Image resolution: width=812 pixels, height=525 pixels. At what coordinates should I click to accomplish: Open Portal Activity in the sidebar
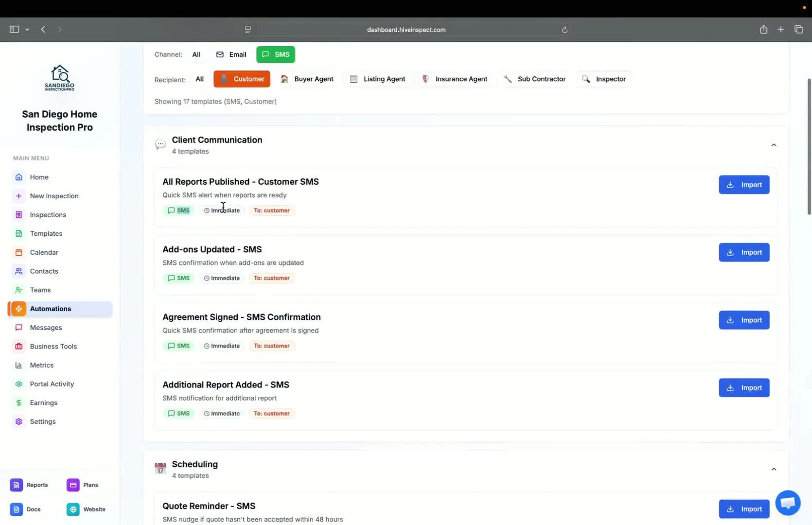click(51, 384)
